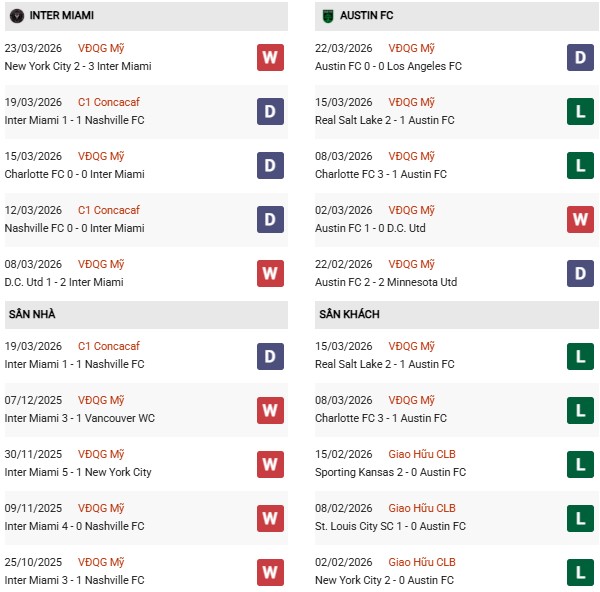The height and width of the screenshot is (592, 600).
Task: Click the W badge for Inter Miami 5-1 New York City
Action: [270, 463]
